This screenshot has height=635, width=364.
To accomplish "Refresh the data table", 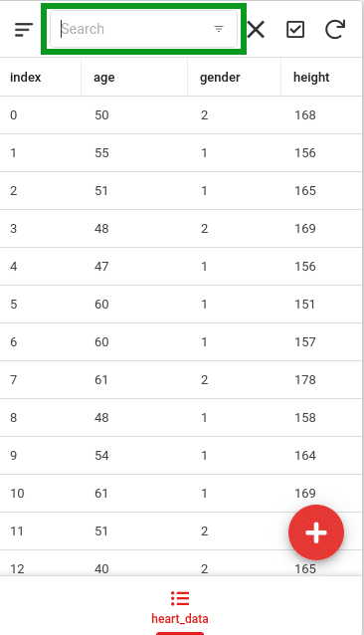I will click(335, 30).
